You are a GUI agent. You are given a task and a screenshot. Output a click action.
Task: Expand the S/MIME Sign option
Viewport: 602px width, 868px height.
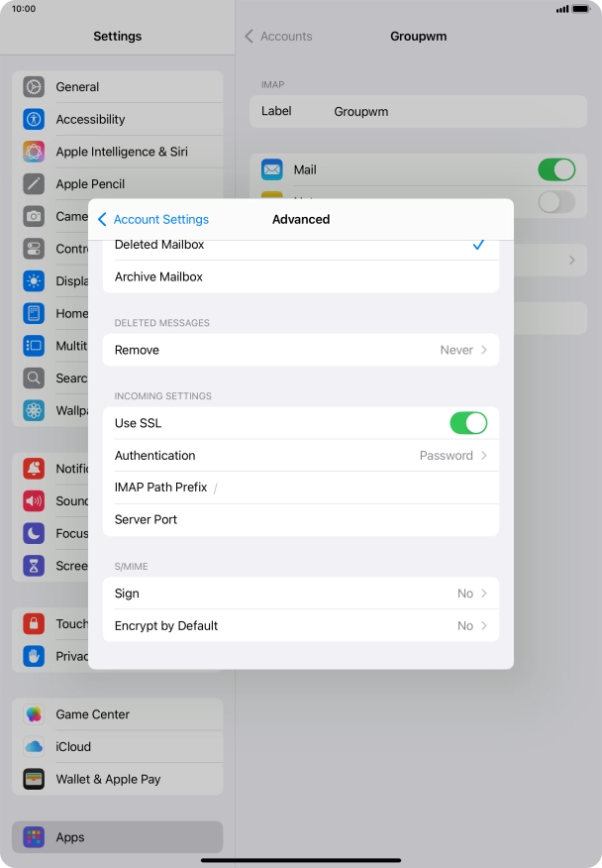point(300,594)
